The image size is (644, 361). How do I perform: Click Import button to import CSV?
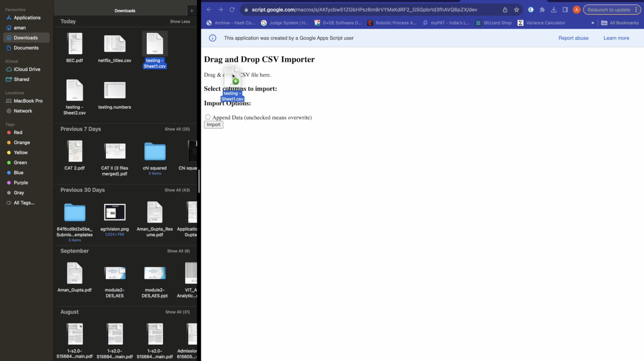214,124
